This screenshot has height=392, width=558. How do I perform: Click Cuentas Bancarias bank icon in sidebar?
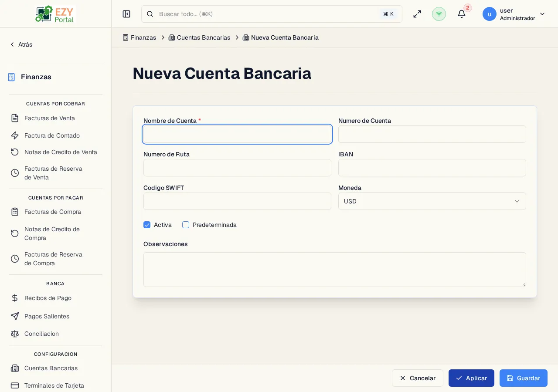pos(15,368)
